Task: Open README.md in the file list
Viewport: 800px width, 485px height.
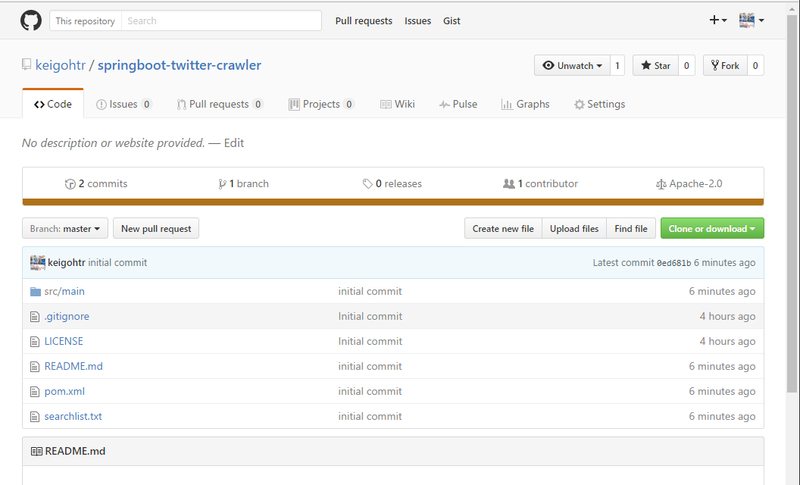Action: coord(73,366)
